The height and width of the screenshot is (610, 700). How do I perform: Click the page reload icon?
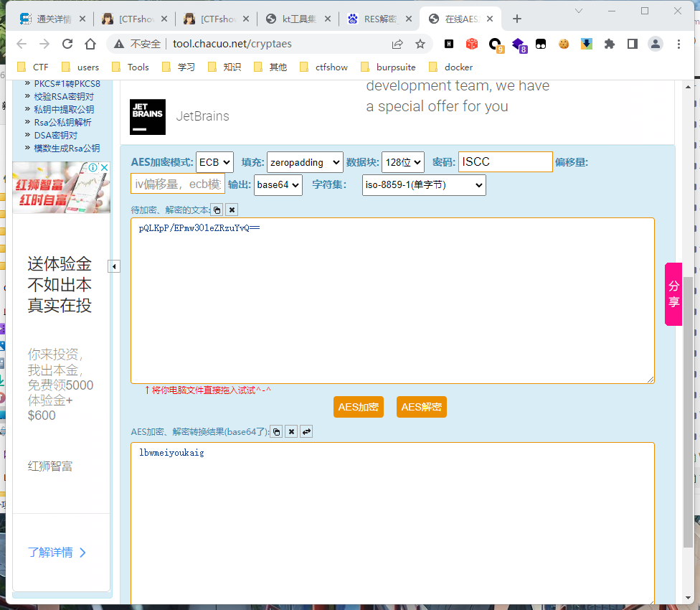pos(67,44)
